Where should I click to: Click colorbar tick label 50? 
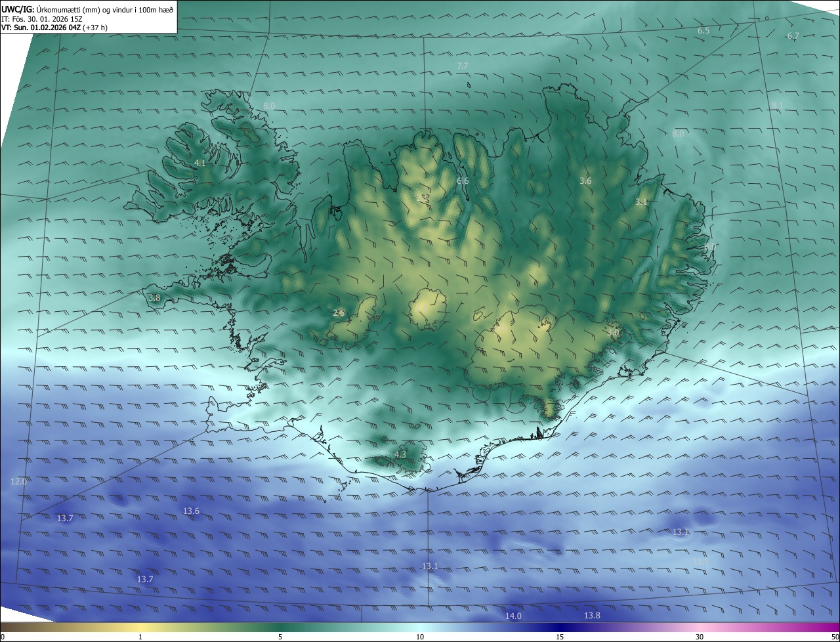835,637
